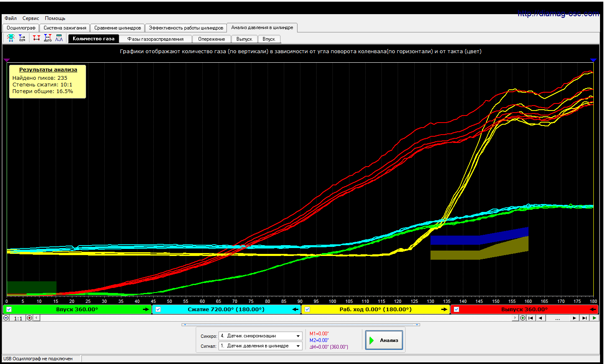The width and height of the screenshot is (605, 364).
Task: Click zoom-out minus icon near 1:1
Action: tap(6, 318)
